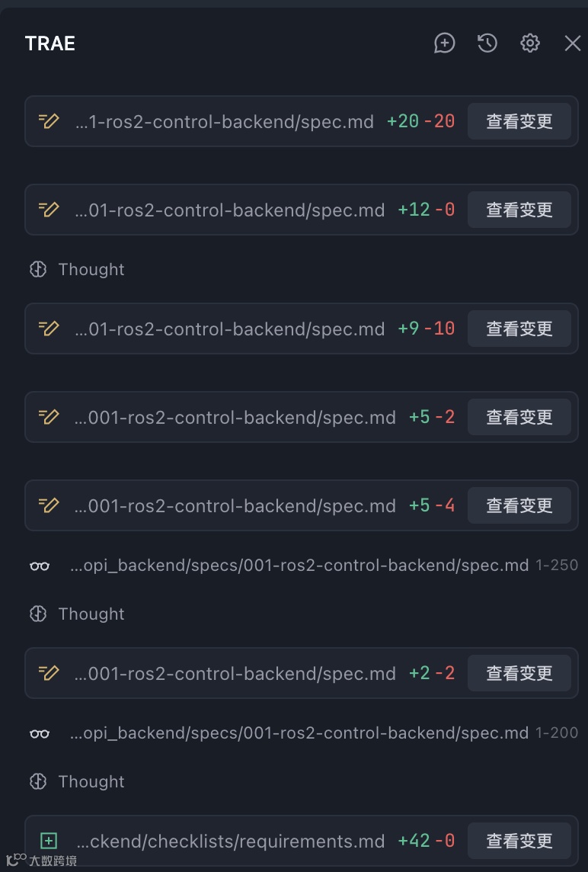Screen dimensions: 588x872
Task: Expand the second Thought section
Action: coord(91,614)
